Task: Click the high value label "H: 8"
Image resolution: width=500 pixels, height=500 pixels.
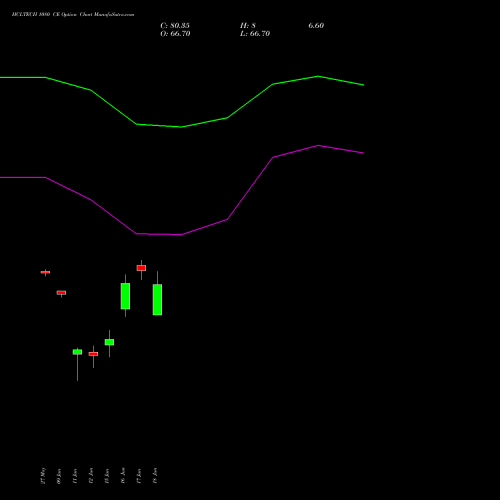Action: pos(248,26)
